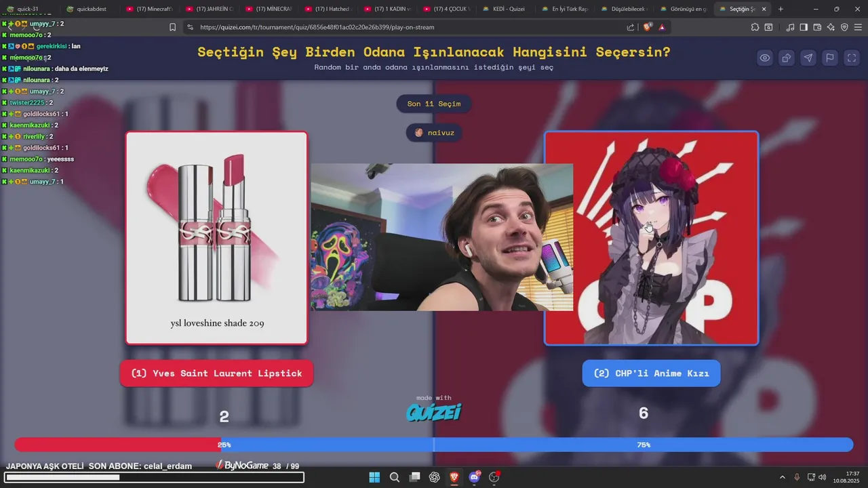Screen dimensions: 868x488
Task: Open the ChatGPT app from the taskbar
Action: pyautogui.click(x=435, y=477)
